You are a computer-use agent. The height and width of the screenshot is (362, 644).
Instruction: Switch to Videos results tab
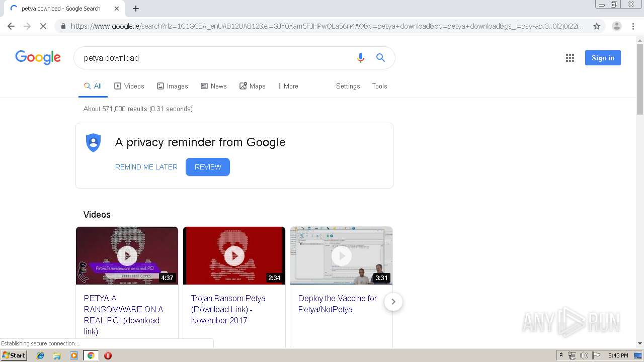pos(129,86)
